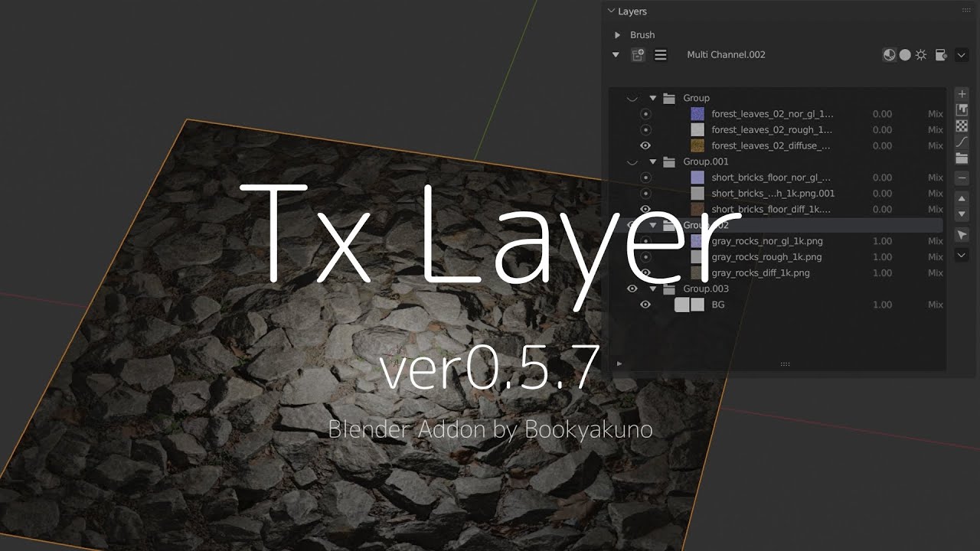This screenshot has width=980, height=551.
Task: Add a folder group with folder icon
Action: click(x=962, y=158)
